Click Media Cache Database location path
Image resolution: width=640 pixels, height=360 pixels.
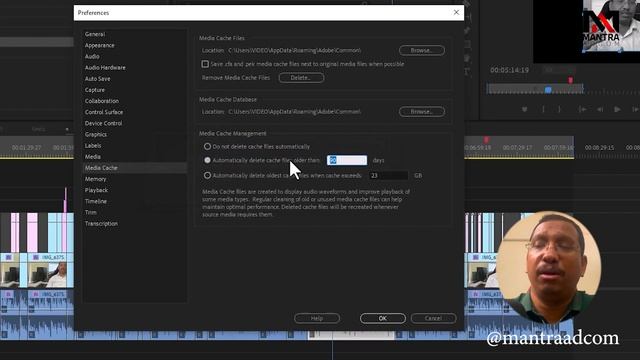[294, 111]
